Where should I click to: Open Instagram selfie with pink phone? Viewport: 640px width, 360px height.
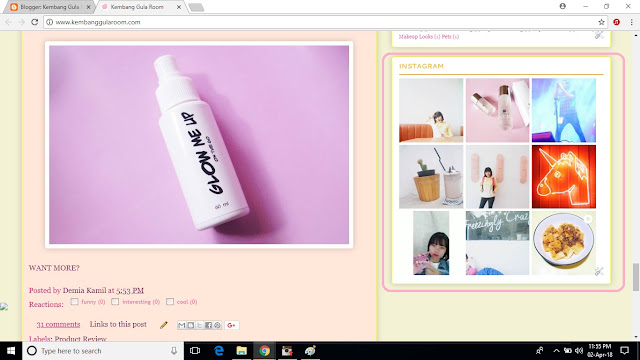pos(431,243)
